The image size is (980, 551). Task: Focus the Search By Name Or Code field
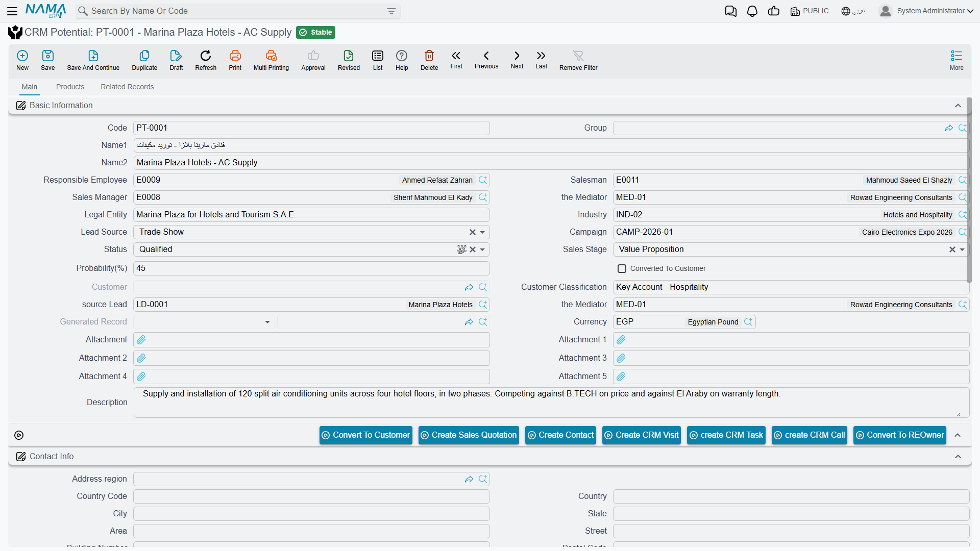[237, 11]
